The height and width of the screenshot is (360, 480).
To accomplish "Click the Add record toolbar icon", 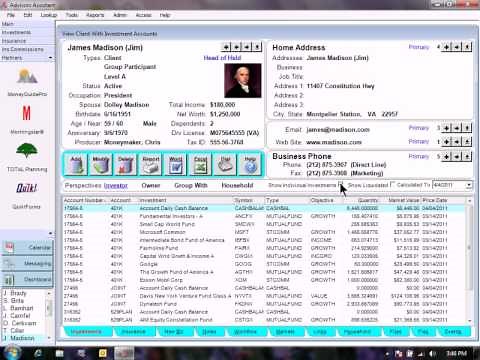I will coord(76,164).
